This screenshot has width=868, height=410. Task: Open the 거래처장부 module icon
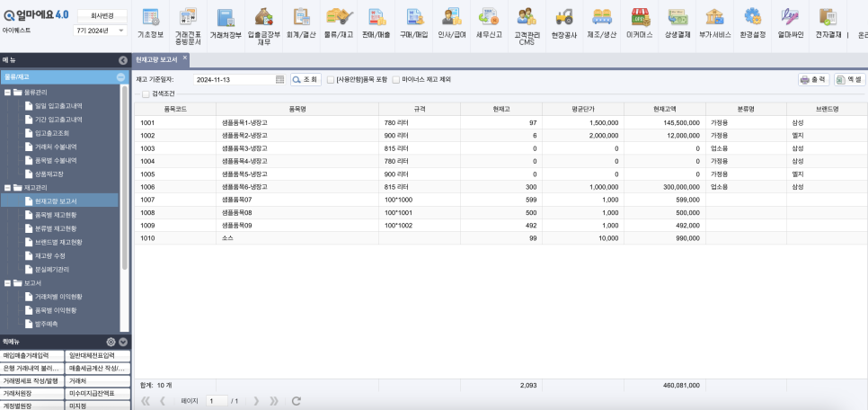tap(226, 22)
